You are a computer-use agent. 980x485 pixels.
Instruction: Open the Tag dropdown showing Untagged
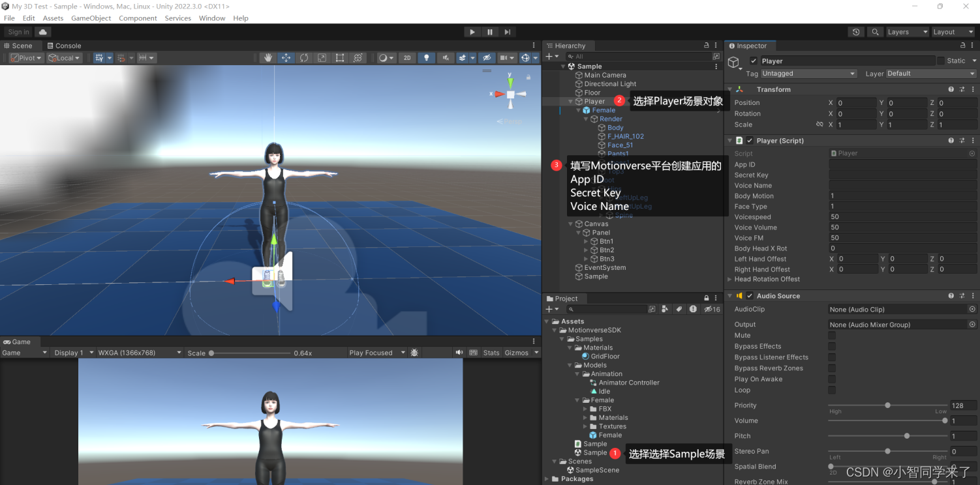(x=808, y=74)
